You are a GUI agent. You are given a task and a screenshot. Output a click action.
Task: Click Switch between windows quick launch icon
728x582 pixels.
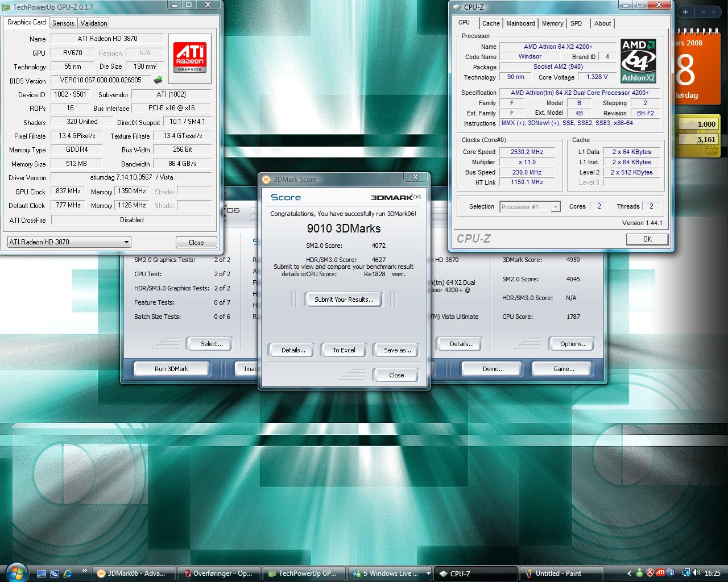[x=55, y=573]
